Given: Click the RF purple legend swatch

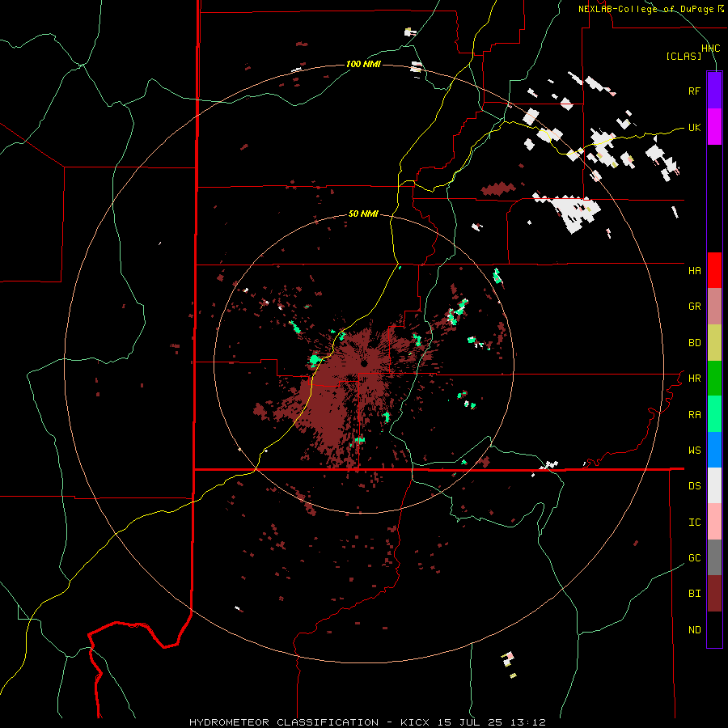Looking at the screenshot, I should coord(714,91).
